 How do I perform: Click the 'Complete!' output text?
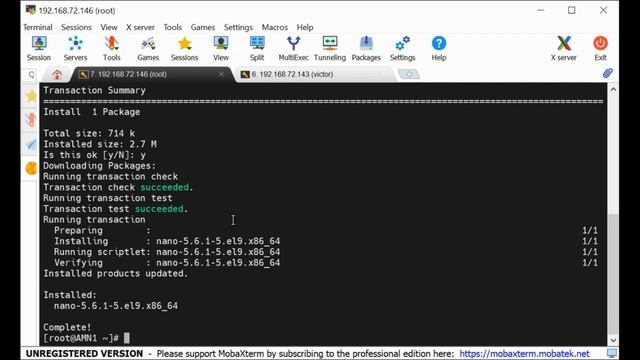pyautogui.click(x=67, y=327)
